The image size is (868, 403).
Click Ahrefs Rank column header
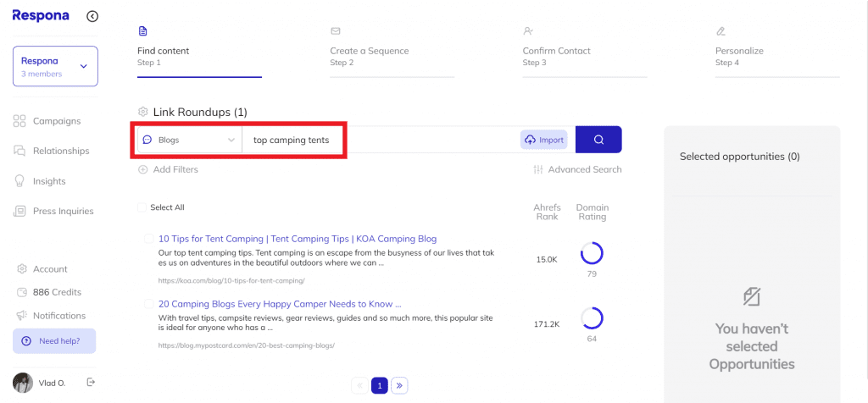(547, 212)
